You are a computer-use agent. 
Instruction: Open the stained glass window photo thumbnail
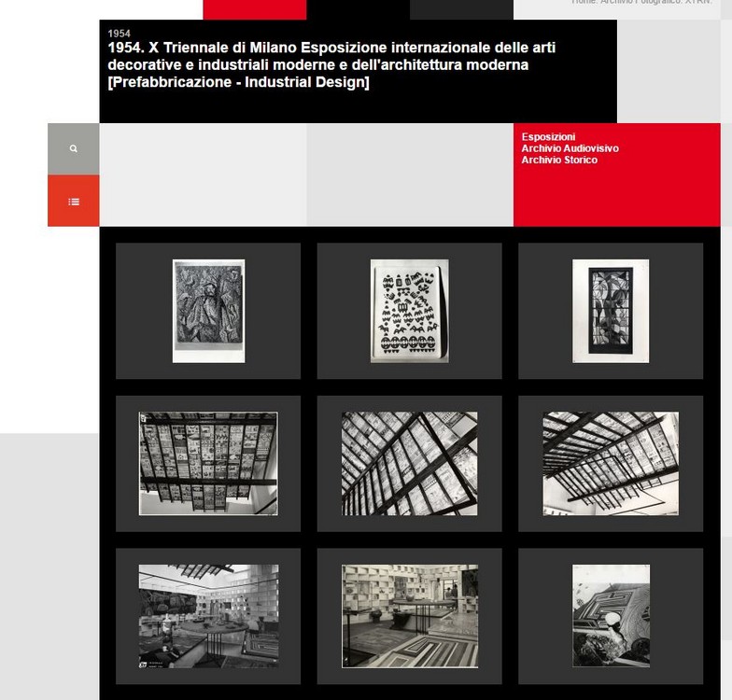coord(611,312)
